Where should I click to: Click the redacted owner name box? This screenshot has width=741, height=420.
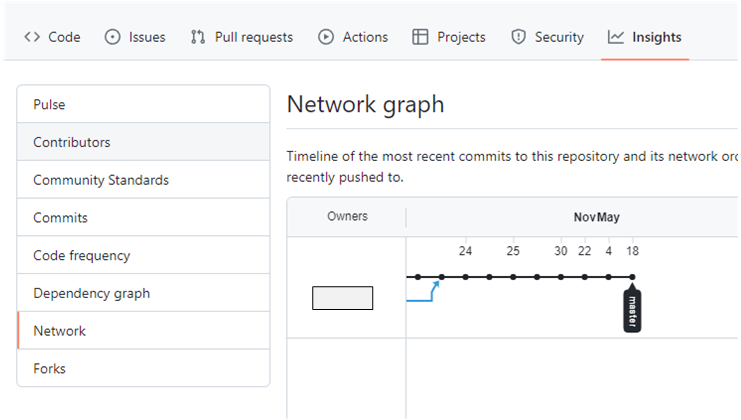(x=343, y=298)
